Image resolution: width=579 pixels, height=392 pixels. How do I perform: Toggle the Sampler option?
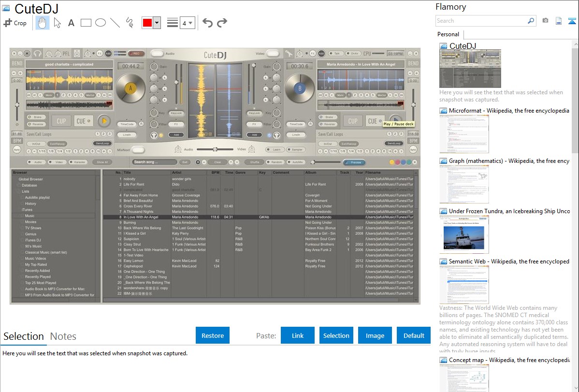tap(296, 150)
